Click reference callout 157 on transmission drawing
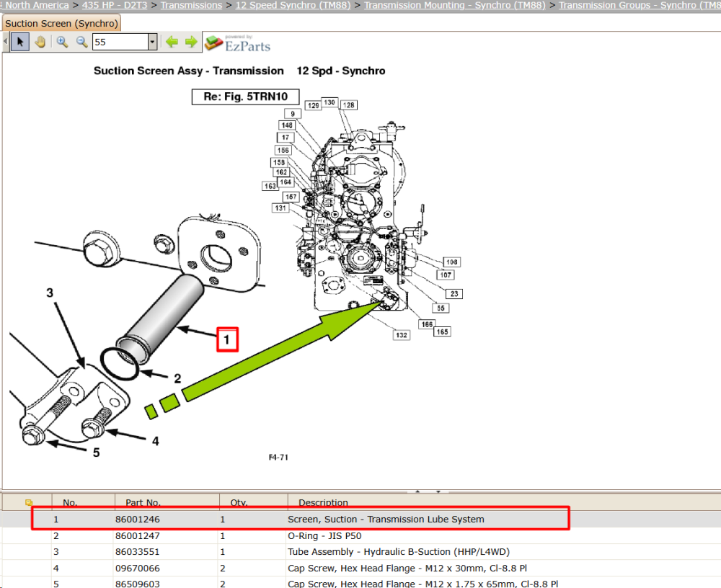This screenshot has height=588, width=721. click(x=291, y=197)
